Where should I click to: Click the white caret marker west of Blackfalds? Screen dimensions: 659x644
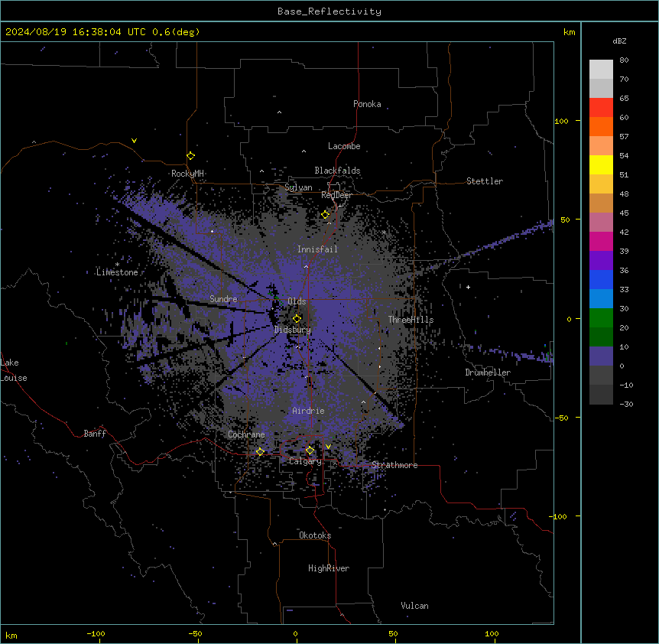(x=261, y=171)
